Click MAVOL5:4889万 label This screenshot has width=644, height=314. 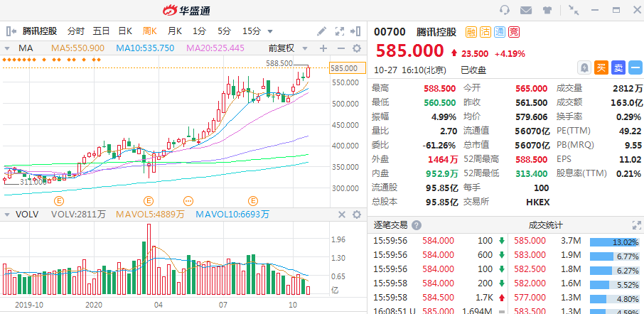coord(150,215)
